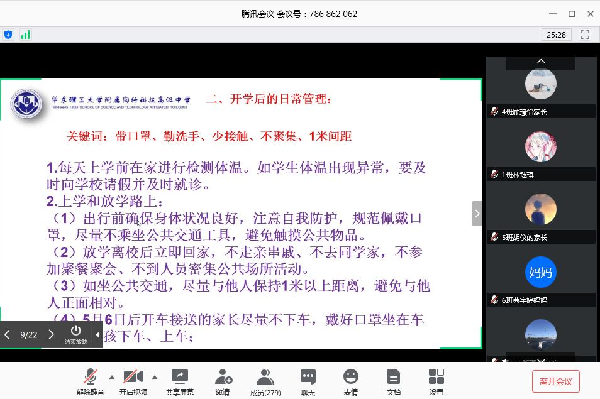
Task: Click the green network signal icon
Action: [x=25, y=35]
